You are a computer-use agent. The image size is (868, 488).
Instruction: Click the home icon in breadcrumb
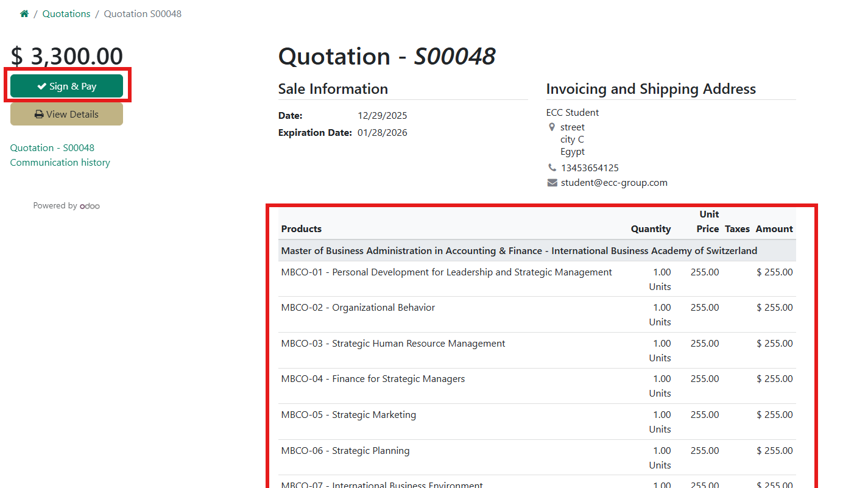point(24,14)
